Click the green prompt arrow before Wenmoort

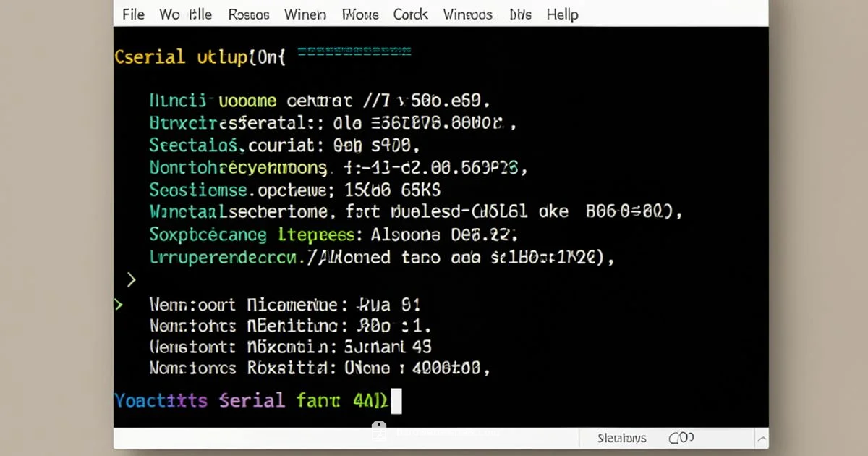(119, 305)
